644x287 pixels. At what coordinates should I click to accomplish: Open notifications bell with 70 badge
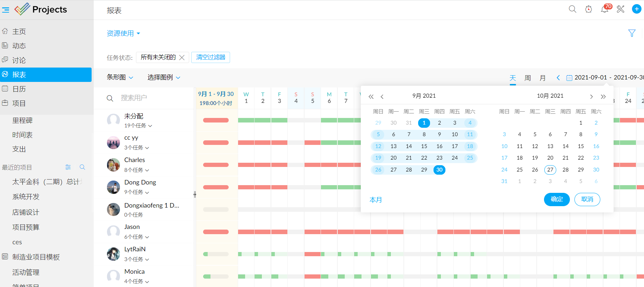pyautogui.click(x=604, y=9)
